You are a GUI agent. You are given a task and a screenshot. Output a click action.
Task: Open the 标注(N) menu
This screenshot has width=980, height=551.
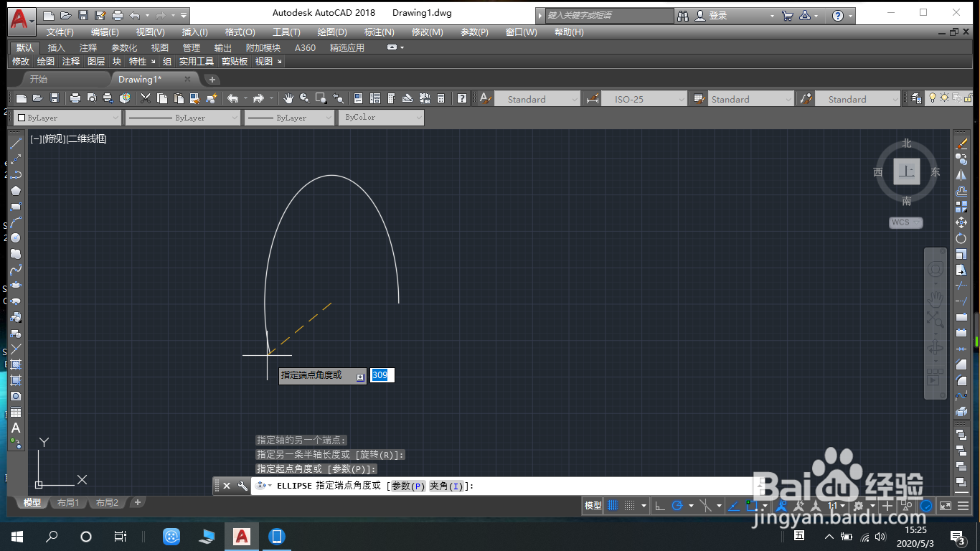tap(379, 32)
